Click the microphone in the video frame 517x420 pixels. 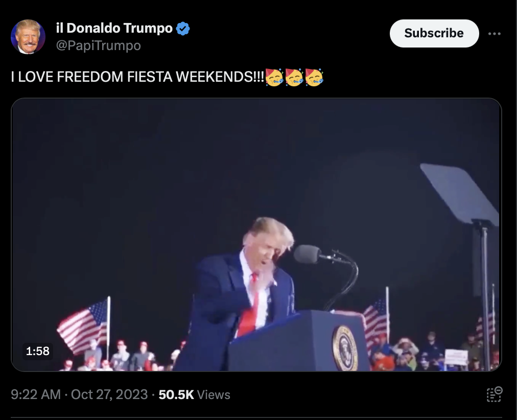(308, 254)
